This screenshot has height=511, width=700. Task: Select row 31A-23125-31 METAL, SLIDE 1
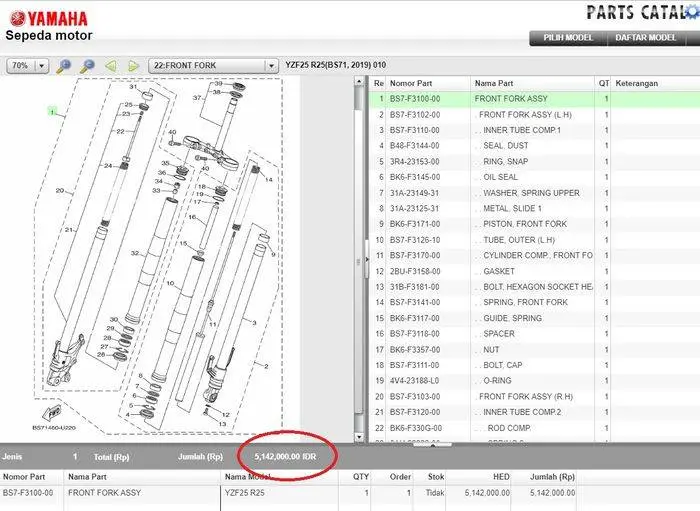[534, 208]
